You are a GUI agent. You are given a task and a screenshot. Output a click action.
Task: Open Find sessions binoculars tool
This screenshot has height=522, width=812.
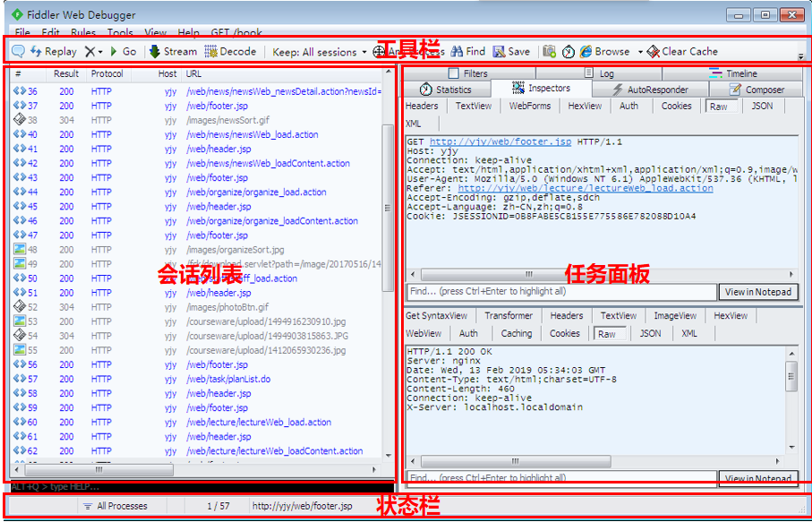coord(468,52)
